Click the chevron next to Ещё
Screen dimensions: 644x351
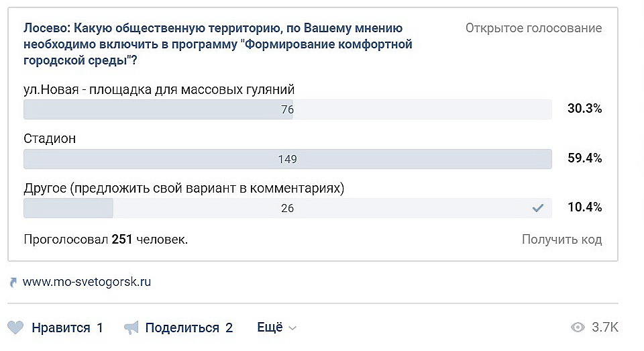point(292,328)
